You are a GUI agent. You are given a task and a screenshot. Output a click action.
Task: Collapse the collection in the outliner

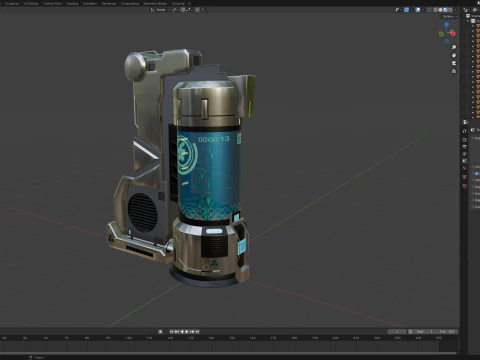pyautogui.click(x=468, y=21)
